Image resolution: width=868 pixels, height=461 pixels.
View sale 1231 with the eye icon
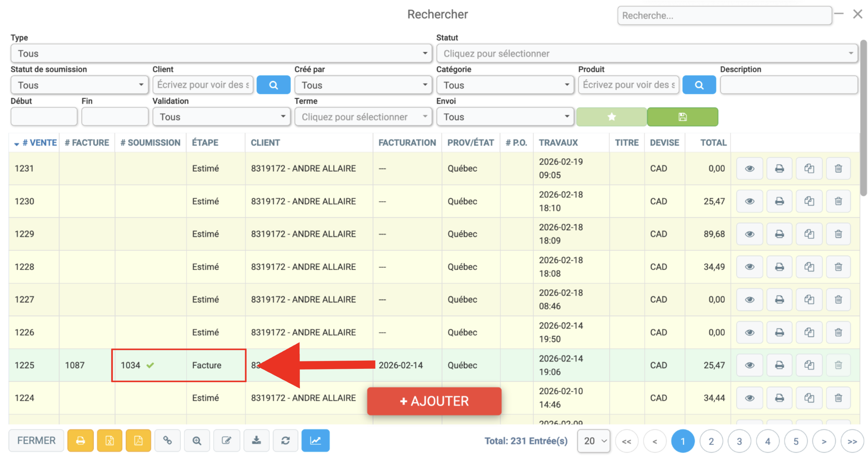(750, 168)
